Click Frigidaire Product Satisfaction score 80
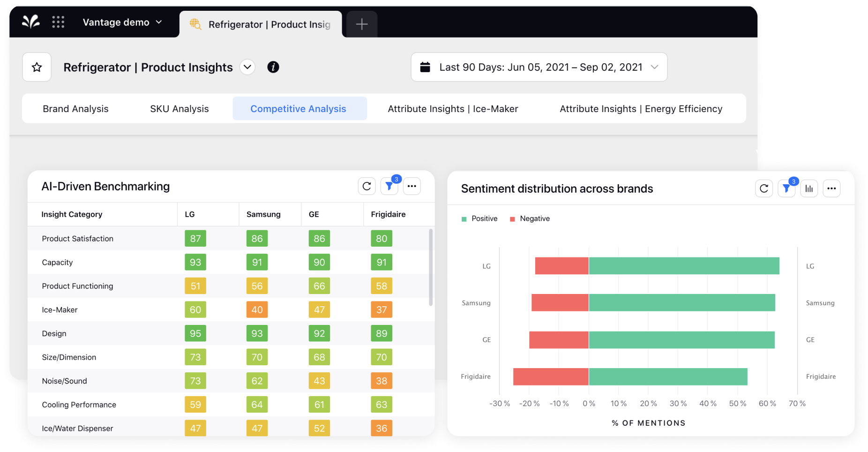 [x=382, y=239]
